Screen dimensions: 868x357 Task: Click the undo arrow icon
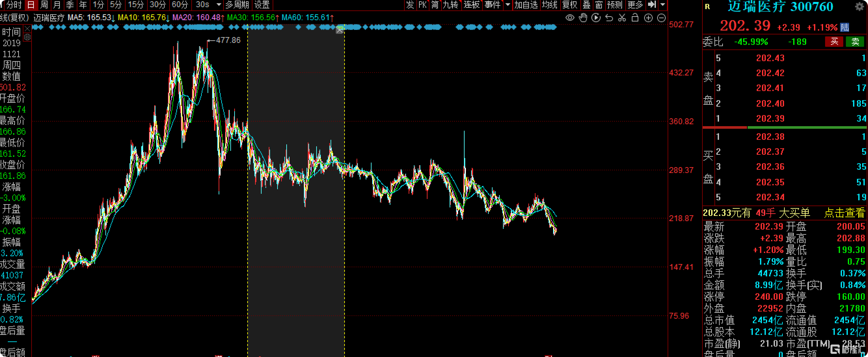tap(609, 18)
